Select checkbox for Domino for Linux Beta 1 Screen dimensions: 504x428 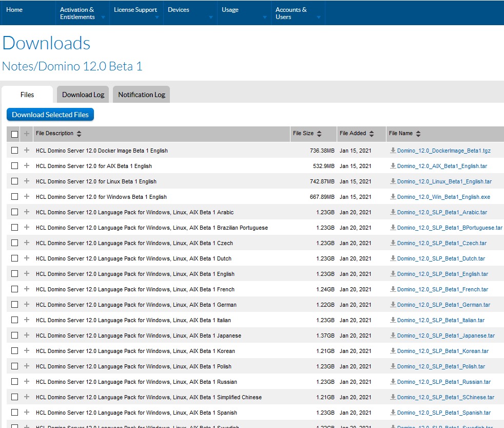pyautogui.click(x=14, y=181)
